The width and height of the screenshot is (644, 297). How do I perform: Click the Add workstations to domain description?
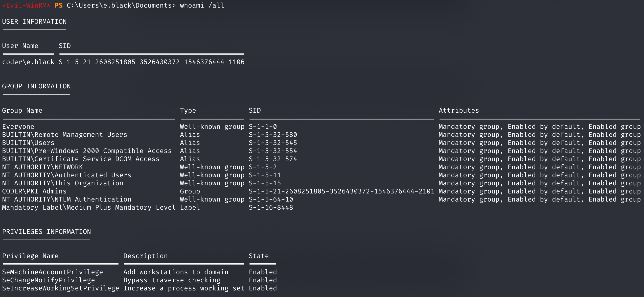176,272
